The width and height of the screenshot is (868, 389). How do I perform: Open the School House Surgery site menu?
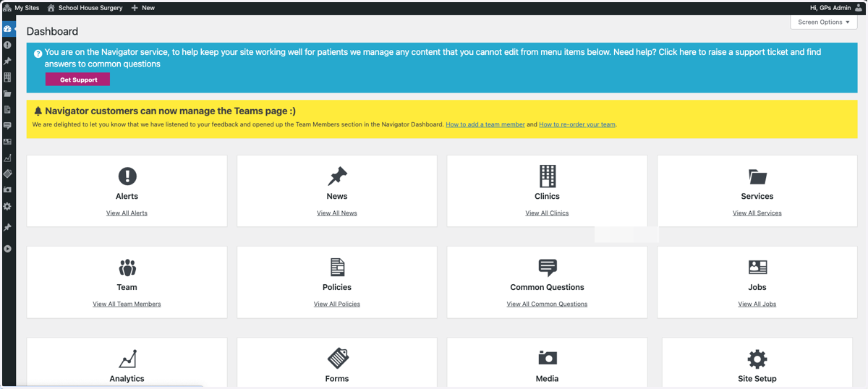[85, 7]
